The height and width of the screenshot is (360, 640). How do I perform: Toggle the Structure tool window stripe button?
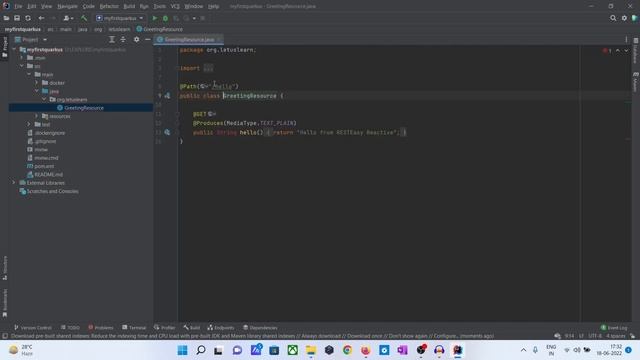click(4, 268)
